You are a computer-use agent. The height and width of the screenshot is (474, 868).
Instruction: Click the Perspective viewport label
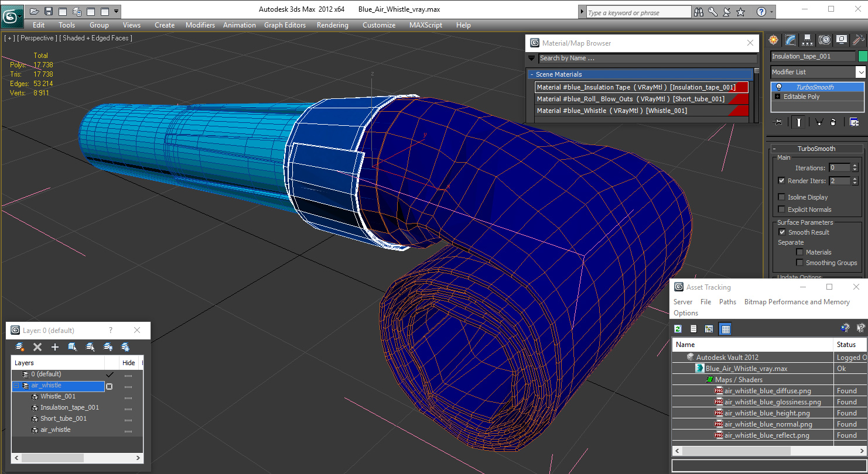click(x=37, y=38)
